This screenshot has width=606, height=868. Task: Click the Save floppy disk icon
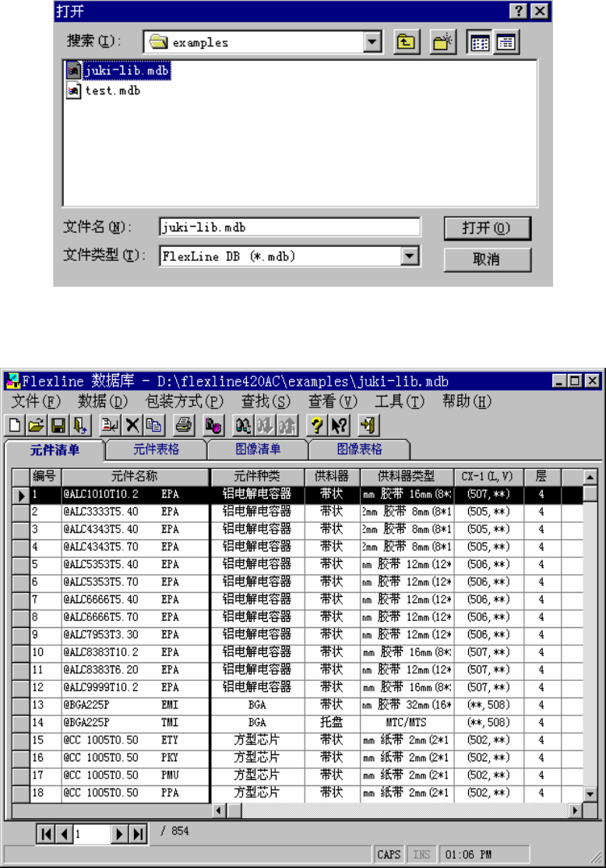pyautogui.click(x=58, y=425)
